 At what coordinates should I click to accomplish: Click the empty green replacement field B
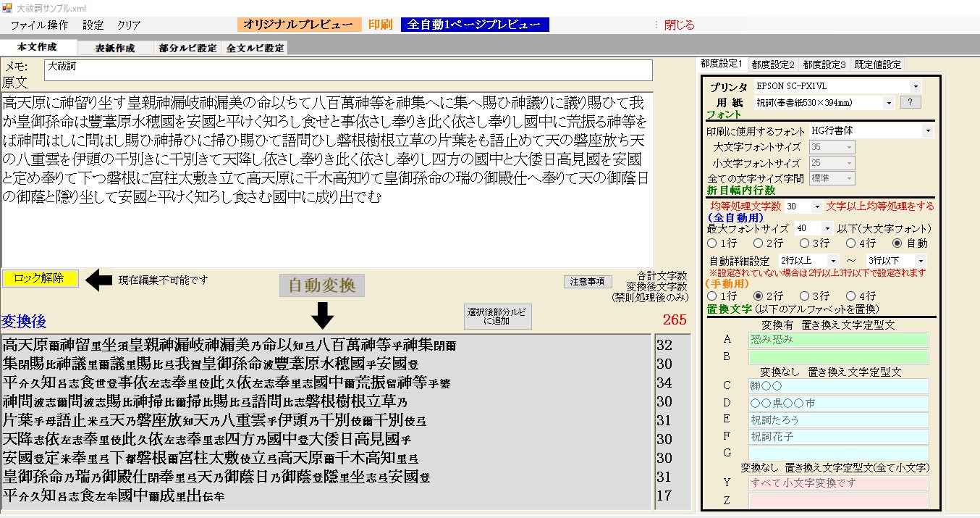pyautogui.click(x=838, y=356)
